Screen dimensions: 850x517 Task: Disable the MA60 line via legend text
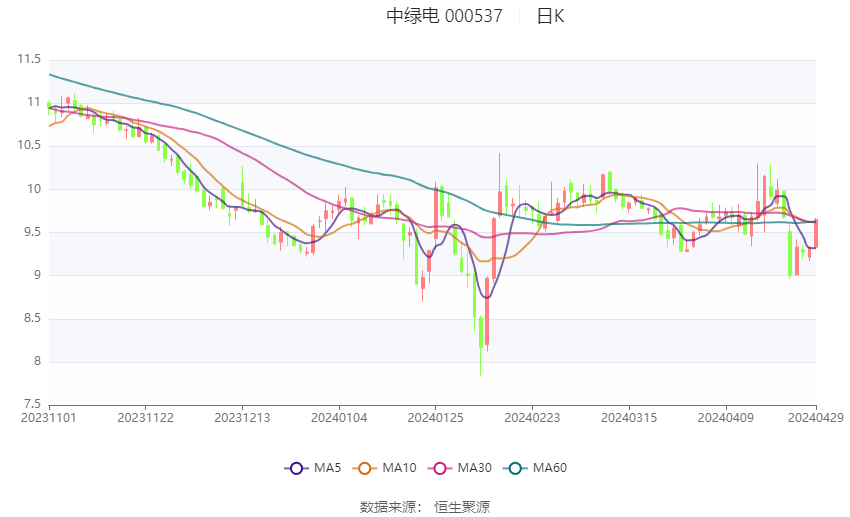click(x=549, y=467)
